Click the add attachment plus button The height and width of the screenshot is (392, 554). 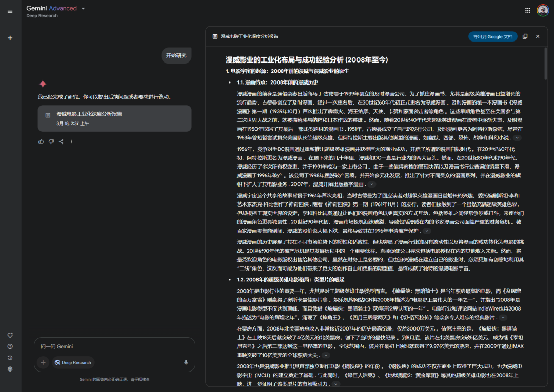pos(43,362)
